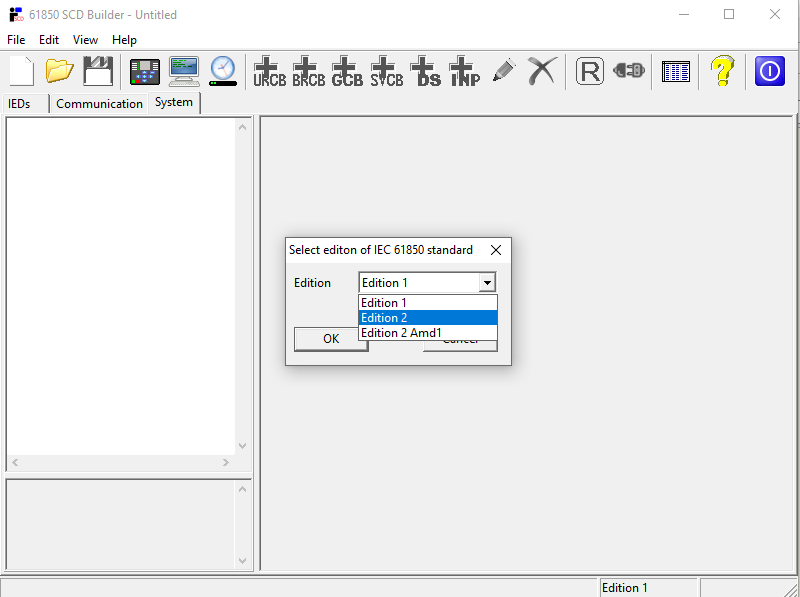Open the File menu
Image resolution: width=800 pixels, height=597 pixels.
point(16,40)
